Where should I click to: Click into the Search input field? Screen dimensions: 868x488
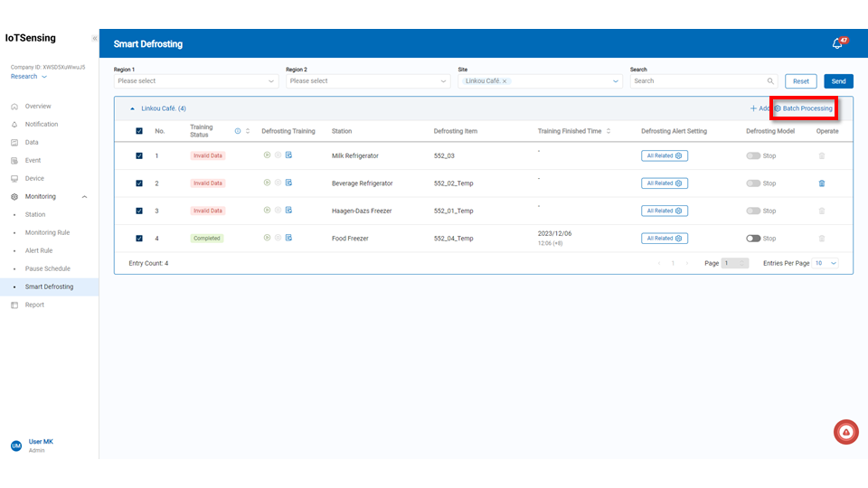pyautogui.click(x=696, y=81)
